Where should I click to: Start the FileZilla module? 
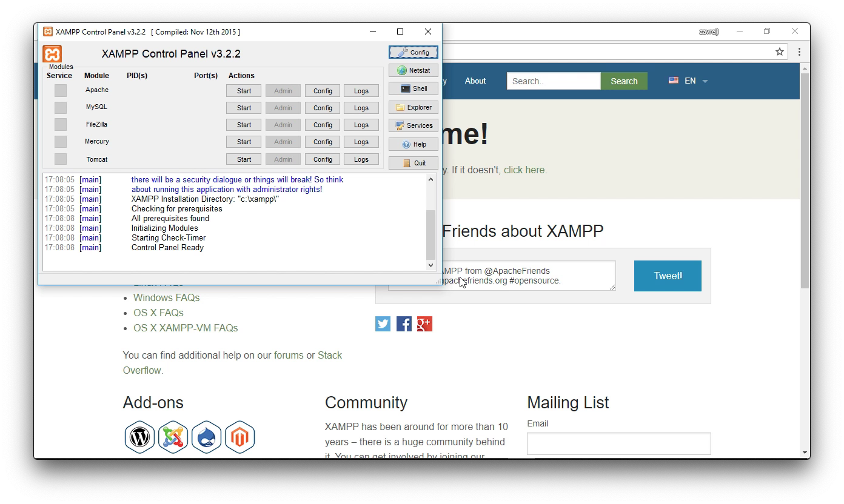coord(244,125)
